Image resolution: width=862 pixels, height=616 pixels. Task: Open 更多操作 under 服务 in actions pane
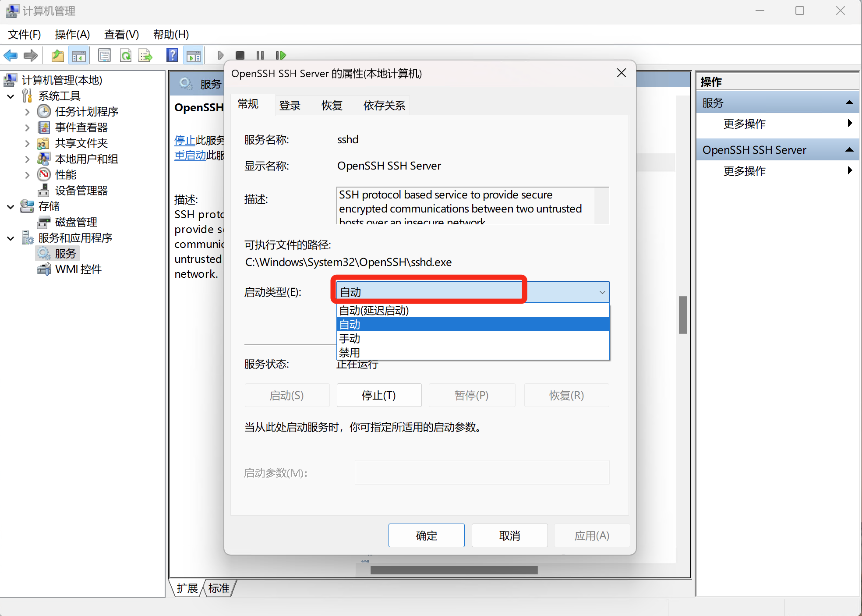(777, 124)
